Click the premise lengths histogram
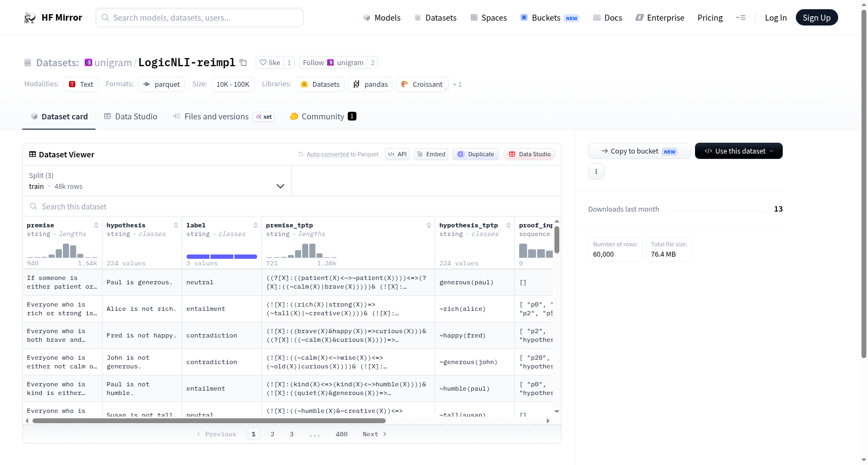This screenshot has height=465, width=868. coord(62,250)
